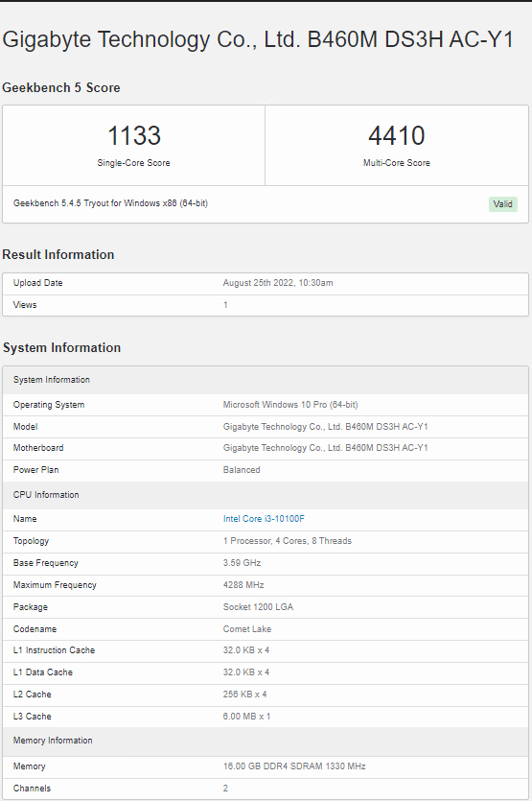532x801 pixels.
Task: Click the Power Plan value Balanced
Action: pos(242,469)
